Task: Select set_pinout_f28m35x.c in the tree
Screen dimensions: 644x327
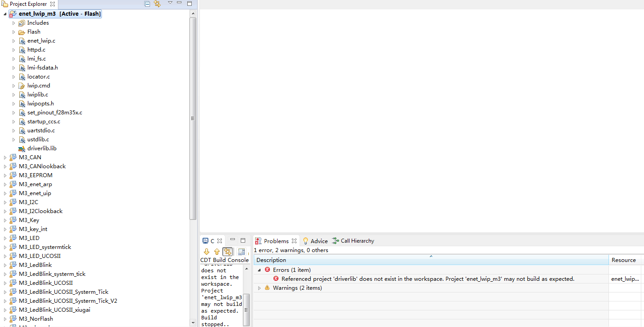Action: point(54,113)
